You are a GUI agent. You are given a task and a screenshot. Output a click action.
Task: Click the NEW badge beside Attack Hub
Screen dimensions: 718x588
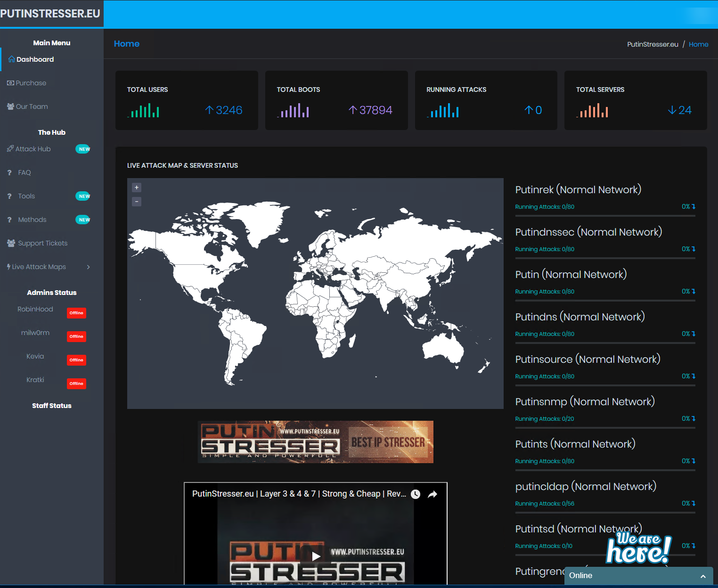pyautogui.click(x=83, y=149)
